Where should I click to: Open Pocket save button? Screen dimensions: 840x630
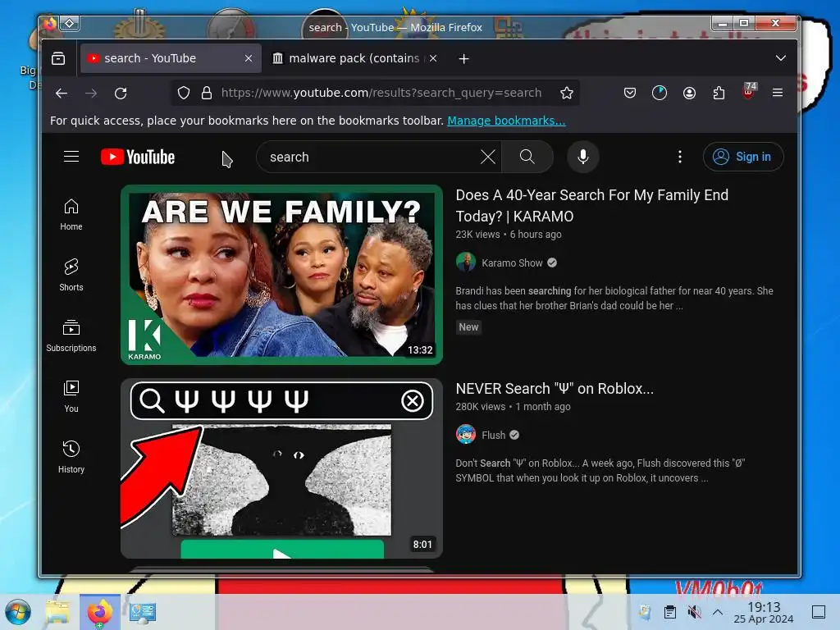click(630, 94)
